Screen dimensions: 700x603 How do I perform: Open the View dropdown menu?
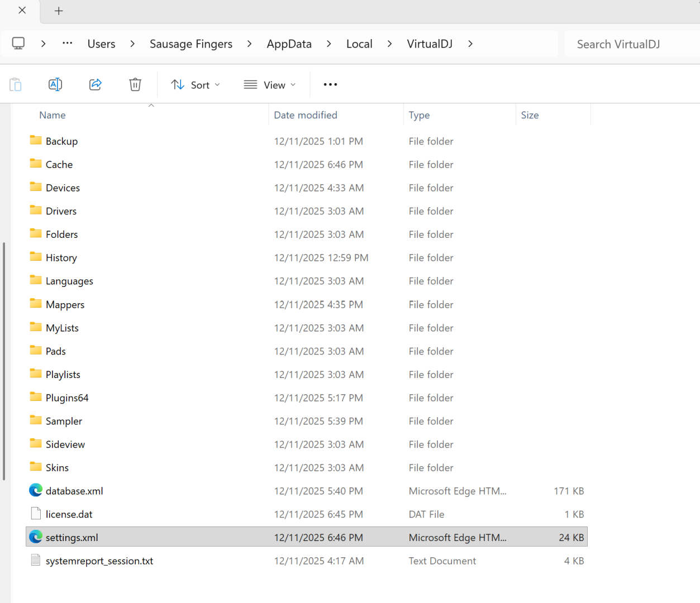[270, 85]
